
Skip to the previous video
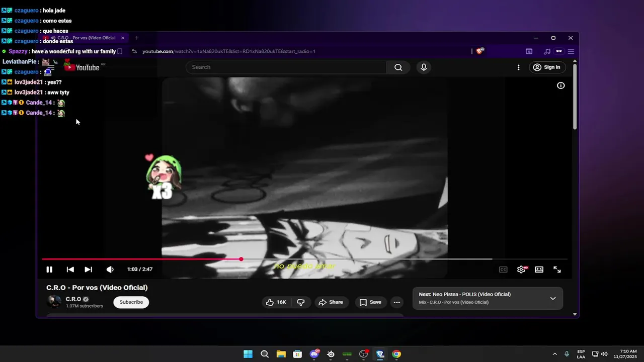70,269
